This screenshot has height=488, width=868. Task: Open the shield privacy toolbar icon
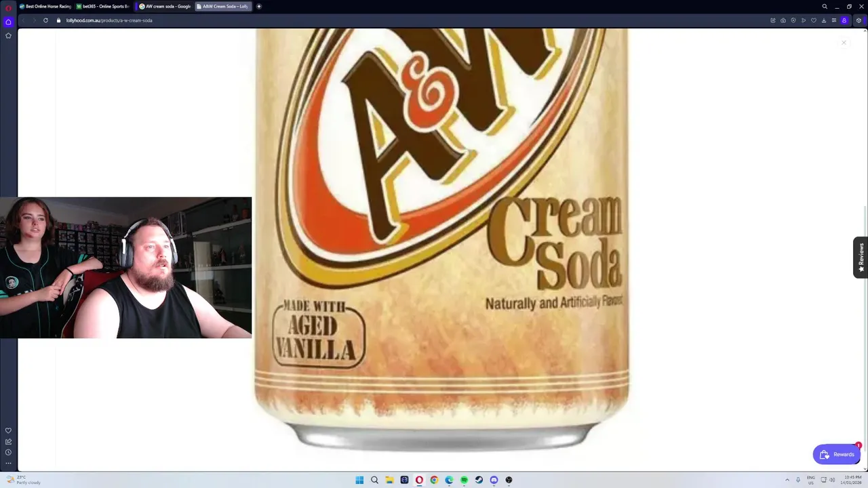[793, 20]
